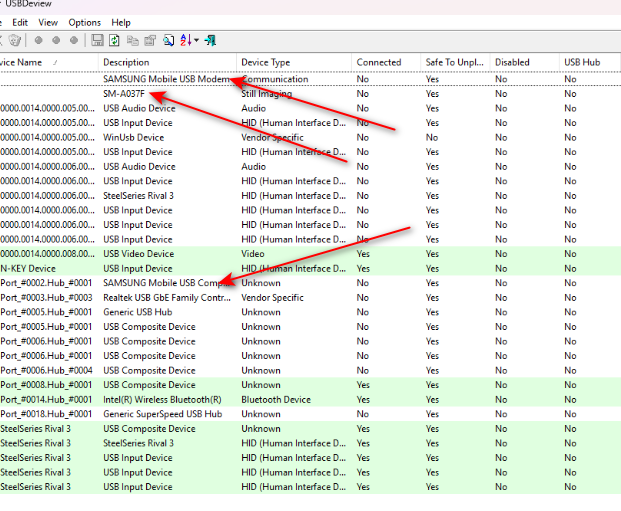
Task: Sort by the USB Hub column header
Action: pyautogui.click(x=589, y=62)
